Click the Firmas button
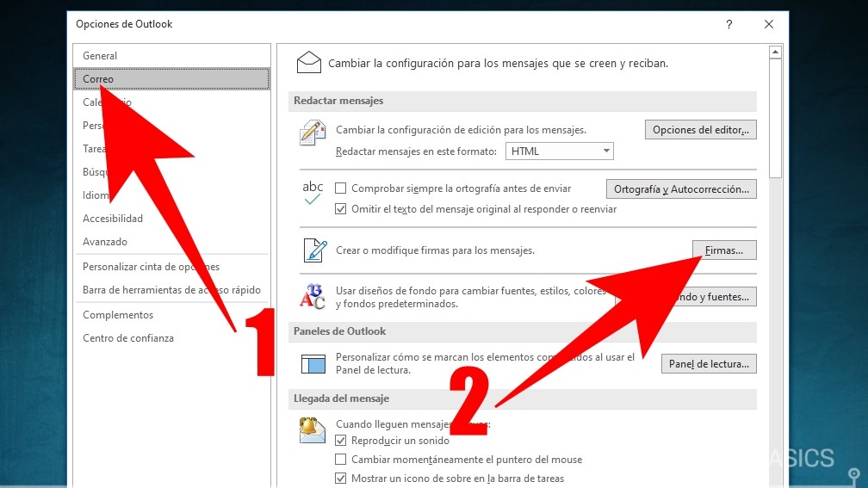The height and width of the screenshot is (488, 868). coord(724,250)
